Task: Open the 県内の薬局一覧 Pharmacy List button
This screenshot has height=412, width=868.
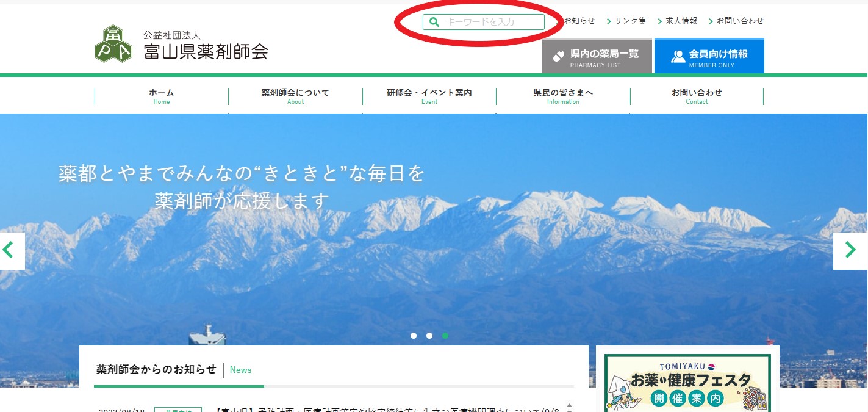Action: tap(597, 56)
